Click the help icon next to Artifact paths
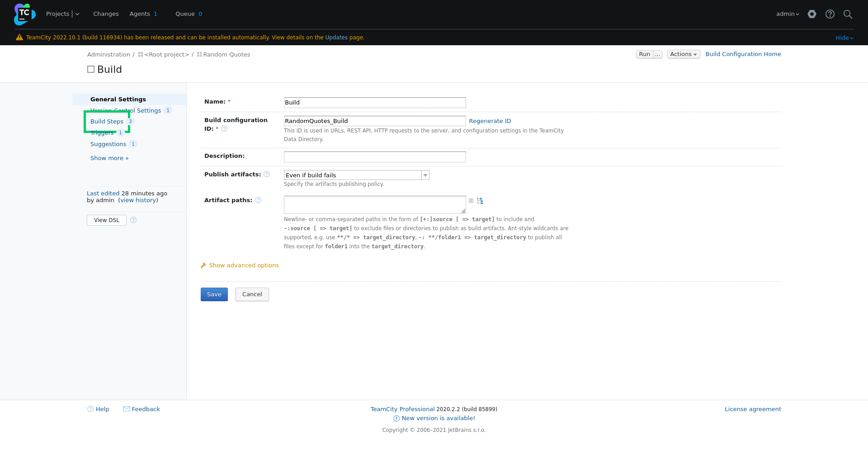This screenshot has height=450, width=868. (258, 200)
